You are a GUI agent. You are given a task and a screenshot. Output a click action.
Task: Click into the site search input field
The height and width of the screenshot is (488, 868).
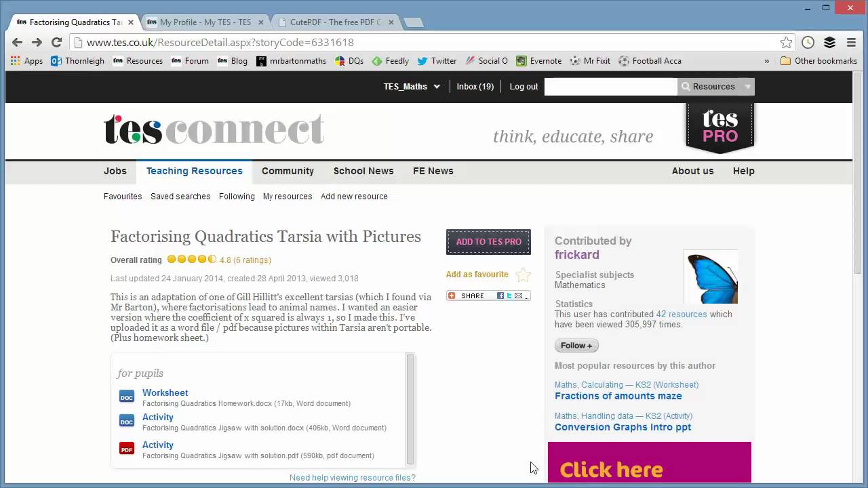point(610,87)
